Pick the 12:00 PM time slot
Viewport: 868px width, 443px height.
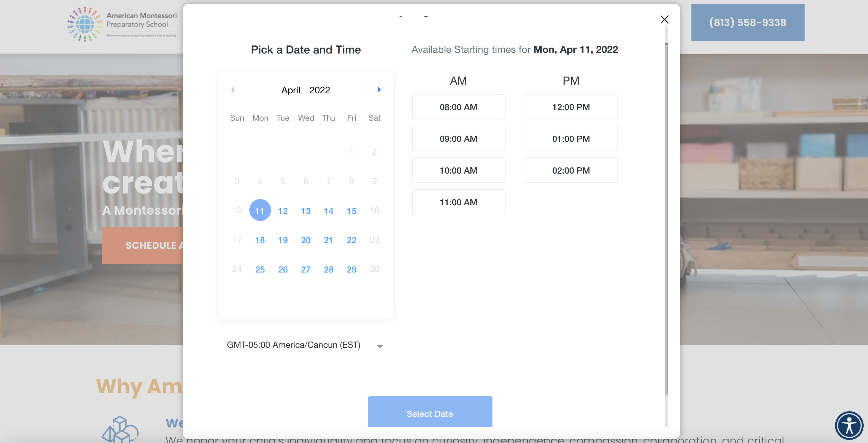[x=571, y=107]
